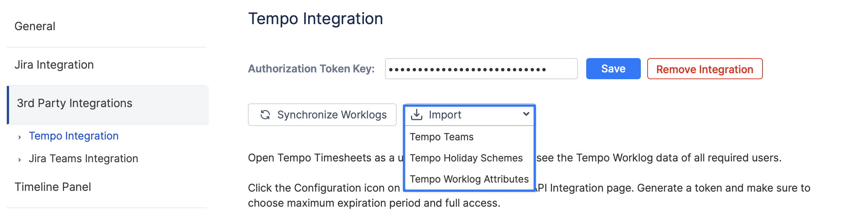Viewport: 868px width, 218px height.
Task: Open the Timeline Panel settings
Action: pyautogui.click(x=53, y=187)
